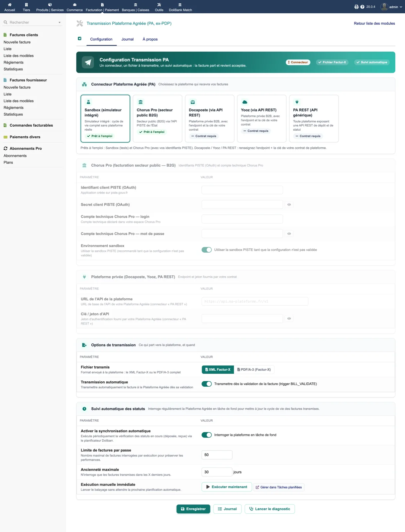Click the URL de l'API input field
Viewport: 405px width, 532px height.
255,301
